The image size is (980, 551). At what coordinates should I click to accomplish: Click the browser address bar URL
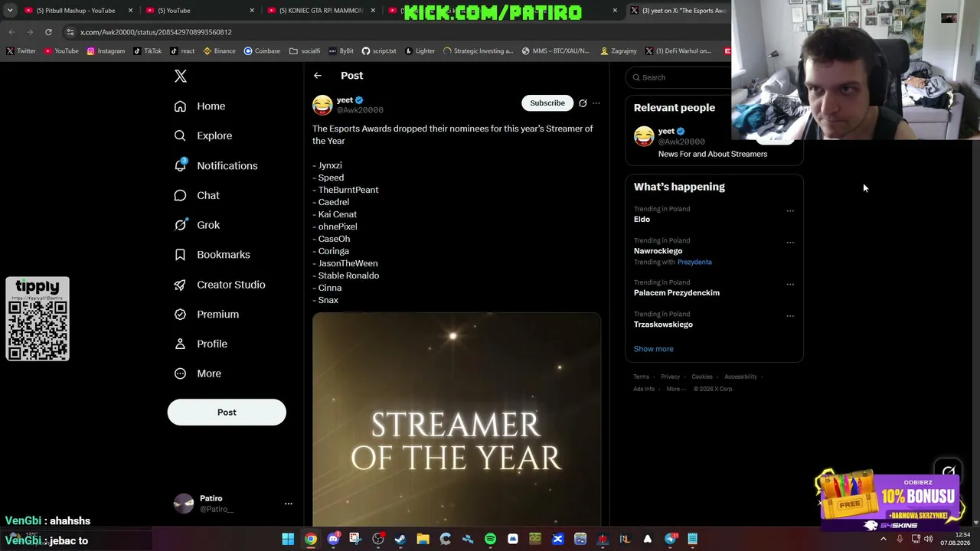(x=156, y=32)
